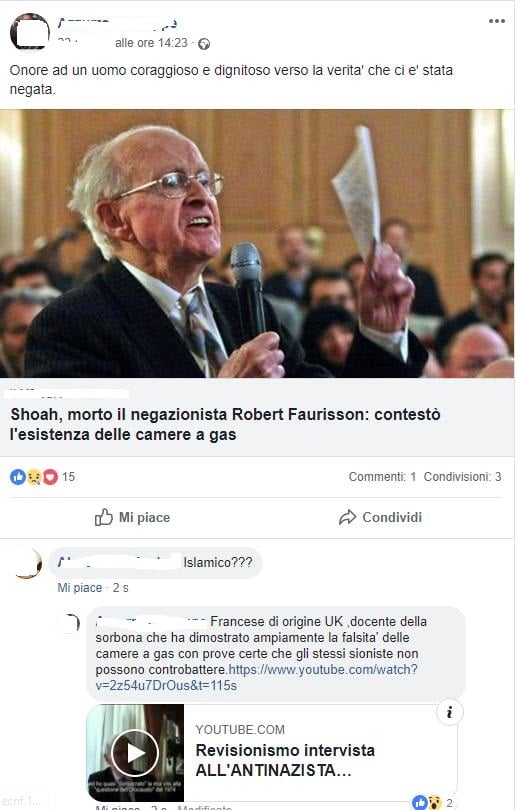Open the post author's profile picture

pos(30,32)
